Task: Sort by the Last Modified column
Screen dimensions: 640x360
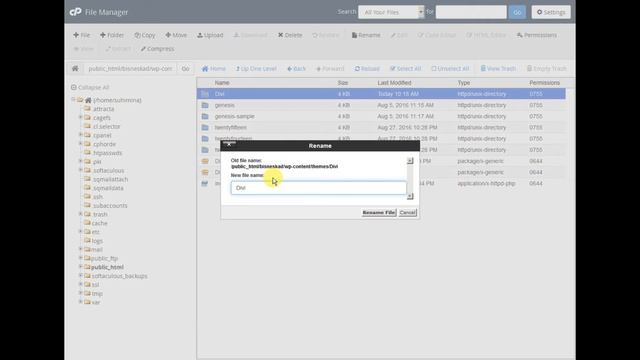Action: [x=394, y=83]
